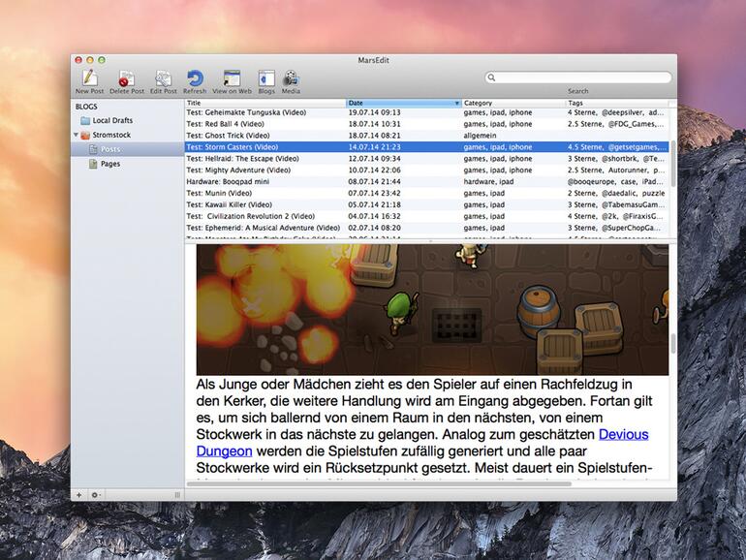This screenshot has height=560, width=746.
Task: Sort by the Tags column header
Action: pyautogui.click(x=617, y=103)
